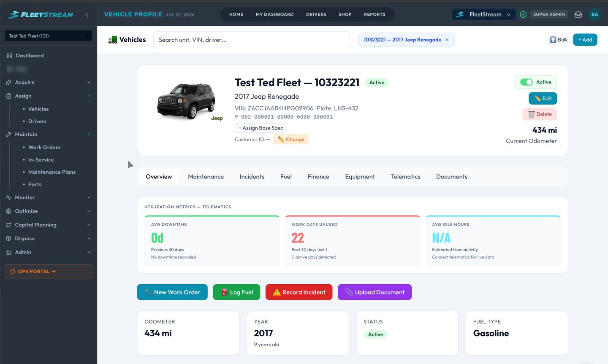Open the FleetStream organization dropdown

[483, 14]
